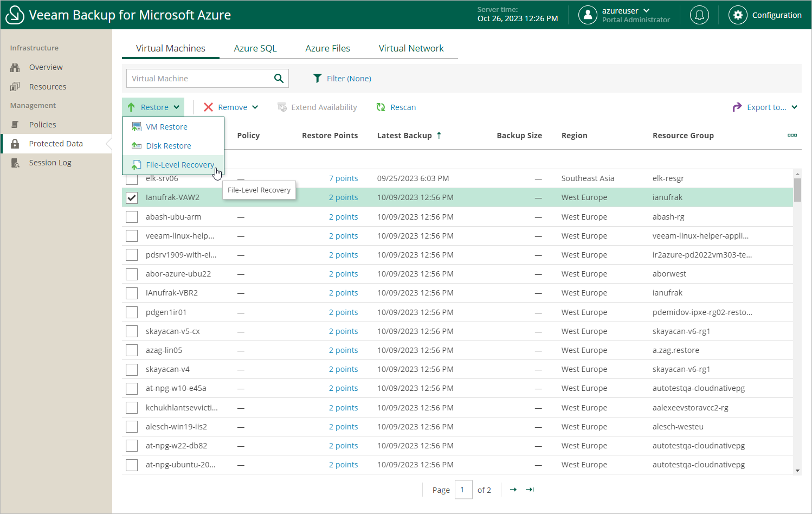Image resolution: width=812 pixels, height=514 pixels.
Task: Open notifications bell icon
Action: tap(699, 15)
